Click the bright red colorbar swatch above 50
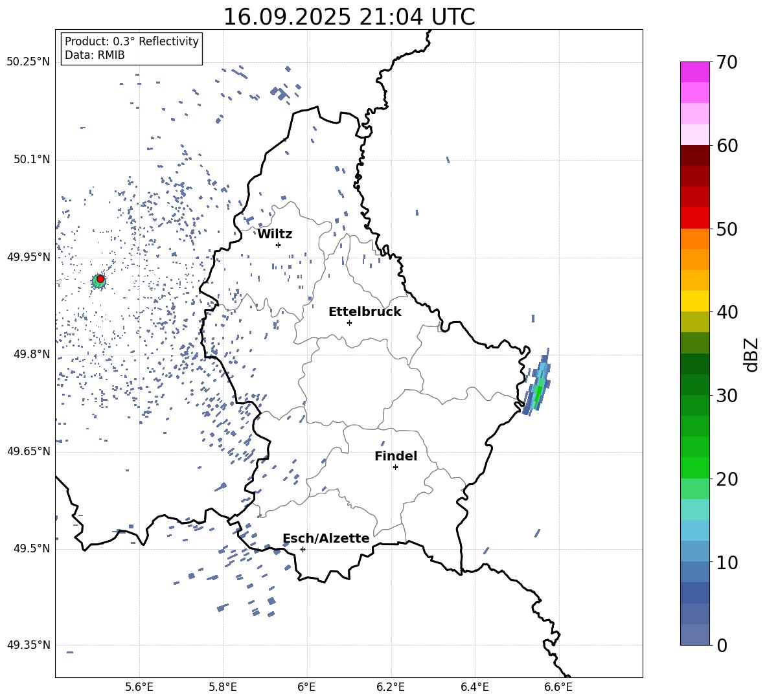This screenshot has height=700, width=767. tap(695, 218)
